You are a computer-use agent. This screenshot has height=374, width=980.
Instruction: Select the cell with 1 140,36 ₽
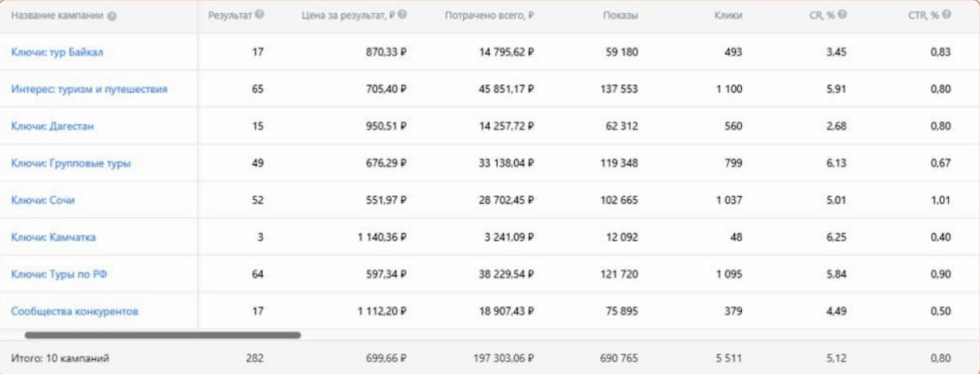pyautogui.click(x=382, y=237)
